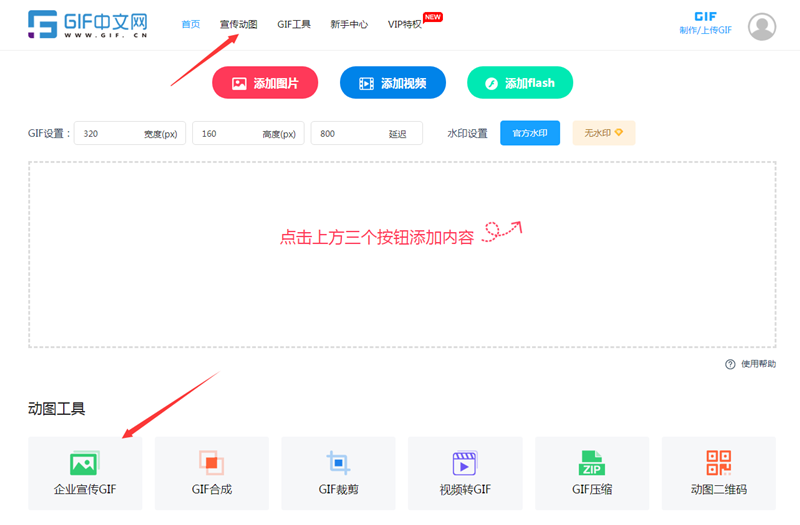This screenshot has height=525, width=800.
Task: Click the 视频转GIF film icon
Action: pos(464,463)
